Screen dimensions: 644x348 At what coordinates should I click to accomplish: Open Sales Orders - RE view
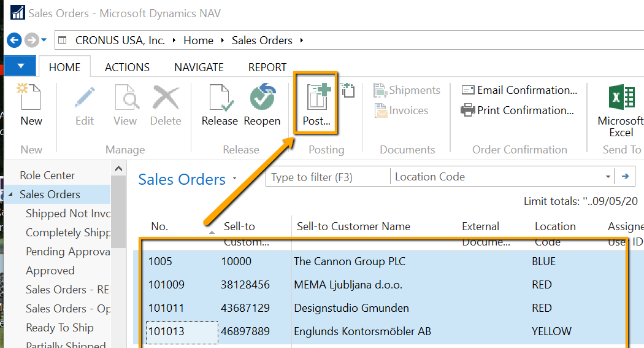[67, 289]
